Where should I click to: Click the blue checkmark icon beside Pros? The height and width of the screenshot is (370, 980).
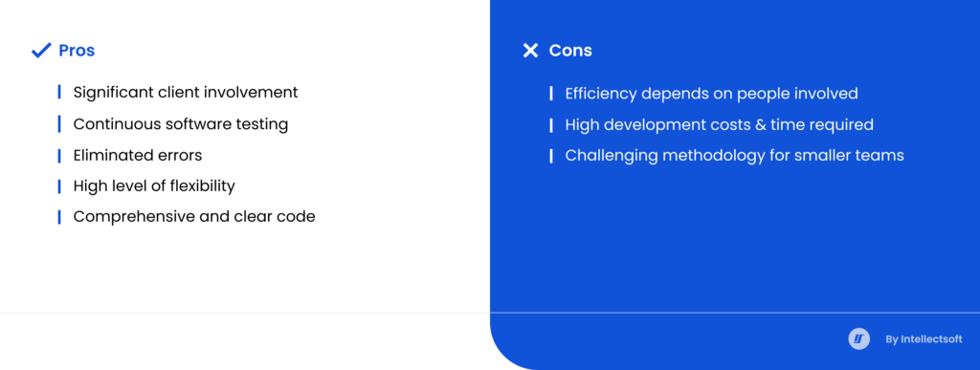tap(41, 51)
